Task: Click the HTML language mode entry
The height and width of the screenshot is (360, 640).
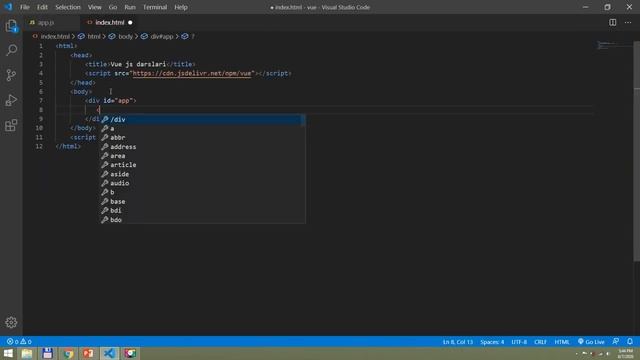Action: pyautogui.click(x=562, y=342)
